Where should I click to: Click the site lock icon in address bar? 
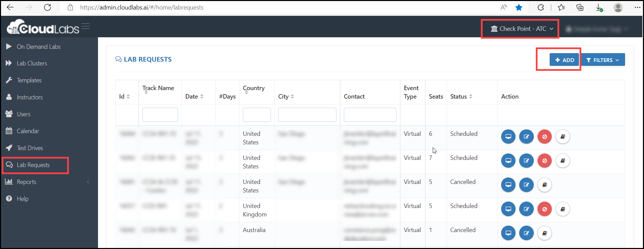pos(71,7)
